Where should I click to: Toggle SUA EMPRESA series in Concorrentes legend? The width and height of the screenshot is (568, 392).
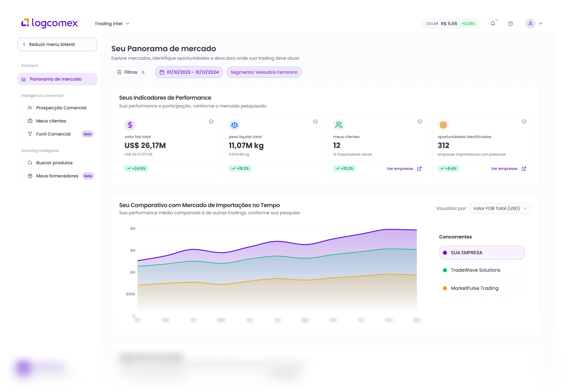click(x=482, y=253)
